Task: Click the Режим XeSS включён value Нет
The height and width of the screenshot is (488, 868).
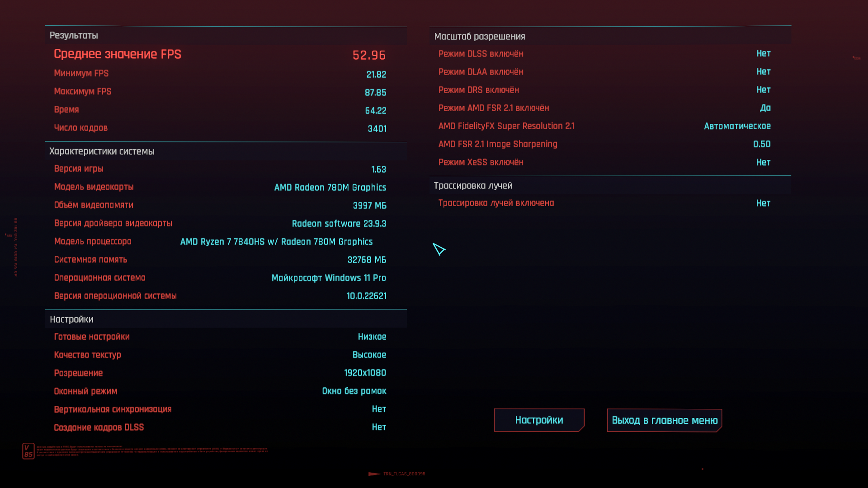Action: click(763, 162)
